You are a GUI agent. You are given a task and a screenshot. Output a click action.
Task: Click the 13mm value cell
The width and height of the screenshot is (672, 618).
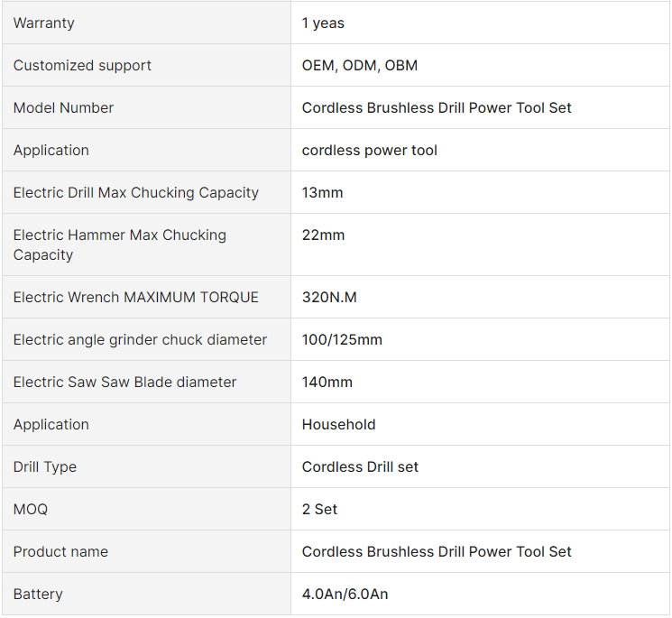click(322, 193)
